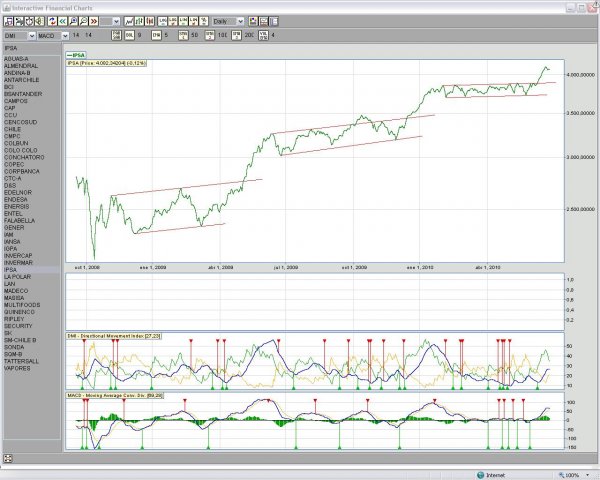Click the DMI Directional Movement Index label
The height and width of the screenshot is (480, 600).
(114, 336)
